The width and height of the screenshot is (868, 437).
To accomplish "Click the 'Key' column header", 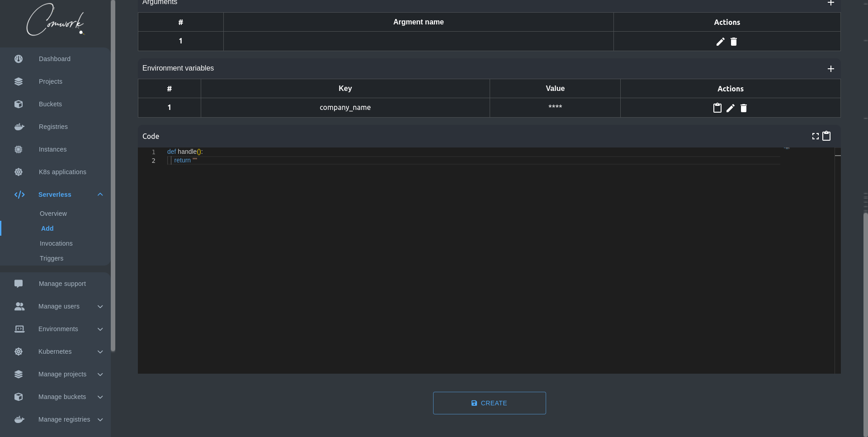I will point(345,89).
